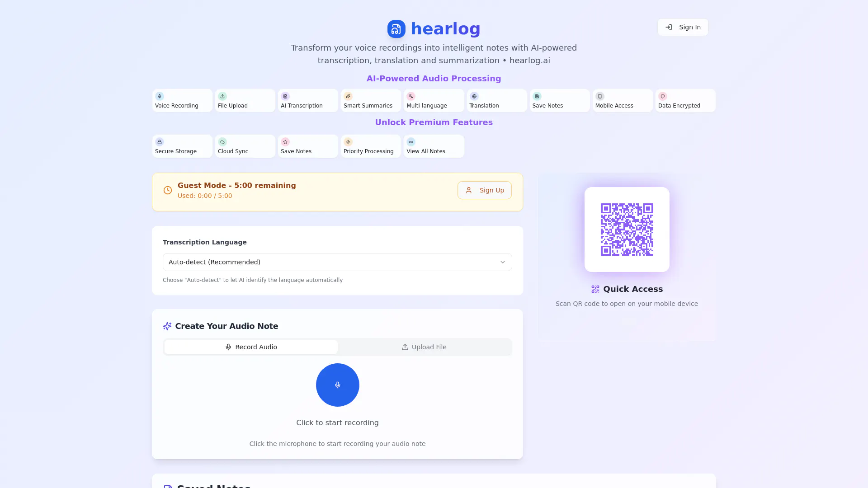Viewport: 868px width, 488px height.
Task: Click the Priority Processing lightning icon
Action: 348,142
